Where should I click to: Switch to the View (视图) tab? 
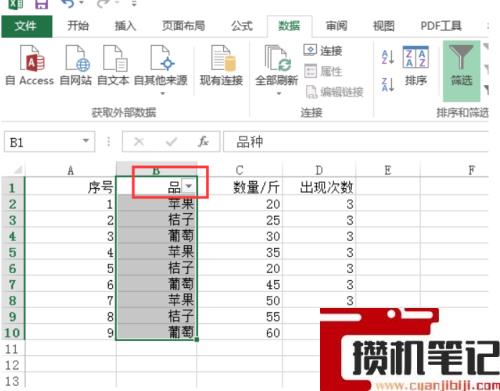tap(383, 26)
